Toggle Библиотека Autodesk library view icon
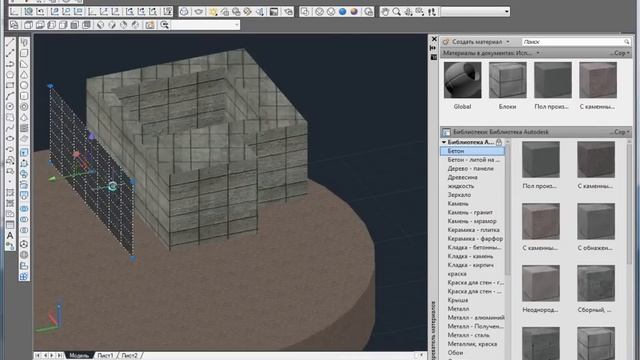Image resolution: width=640 pixels, height=360 pixels. click(447, 132)
